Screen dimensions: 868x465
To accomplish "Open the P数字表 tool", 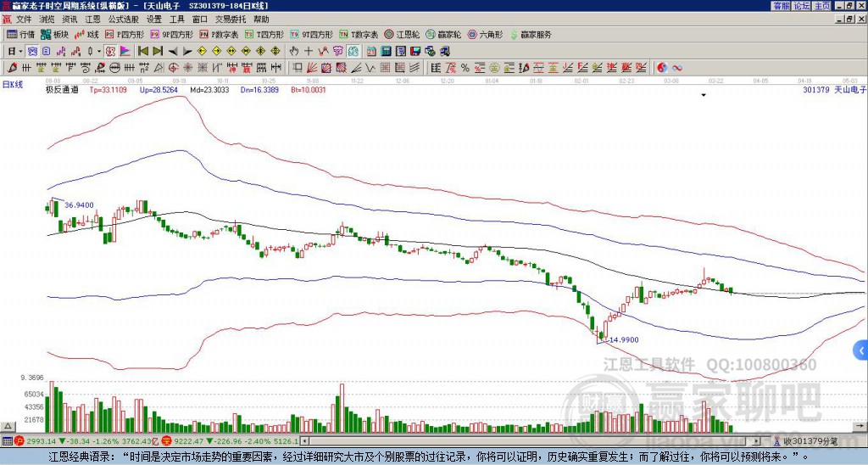I will (219, 34).
